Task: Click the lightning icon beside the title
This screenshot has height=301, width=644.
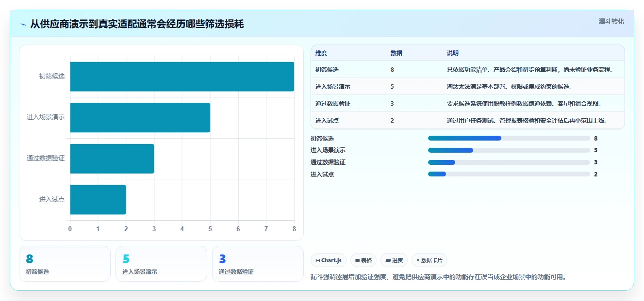Action: (23, 24)
